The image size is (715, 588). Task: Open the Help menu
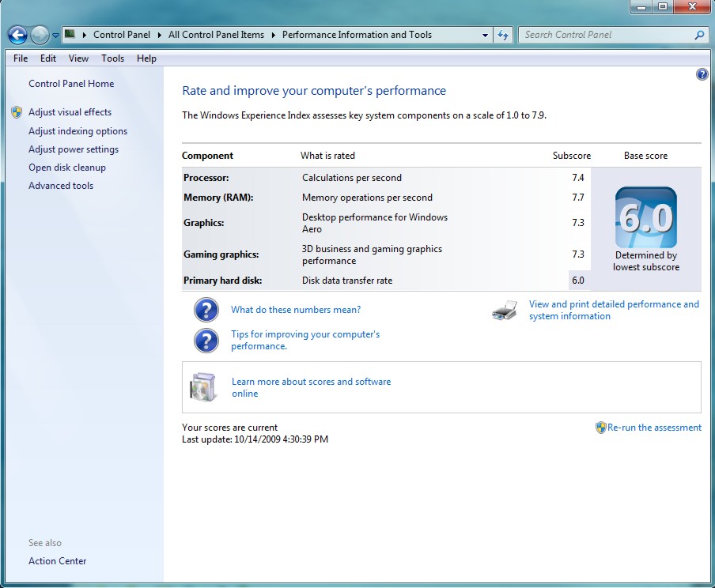point(146,58)
